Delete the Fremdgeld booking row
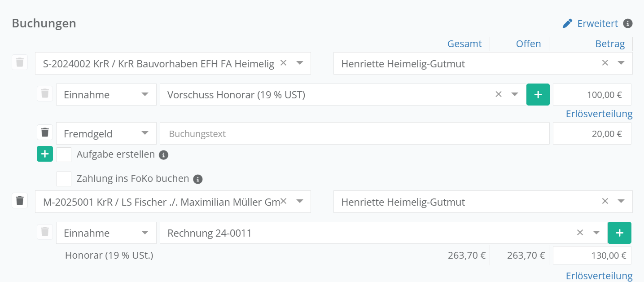 point(45,133)
